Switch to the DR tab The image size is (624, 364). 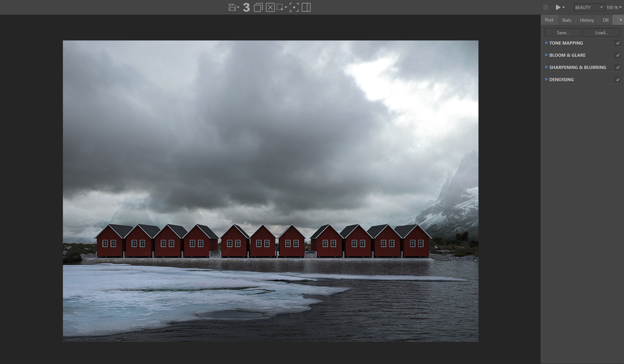click(606, 20)
